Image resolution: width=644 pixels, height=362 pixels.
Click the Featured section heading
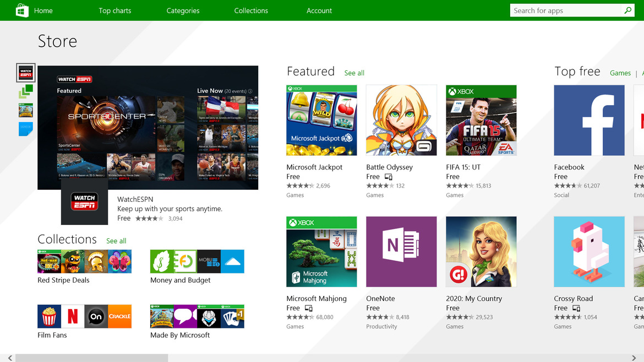[x=310, y=72]
